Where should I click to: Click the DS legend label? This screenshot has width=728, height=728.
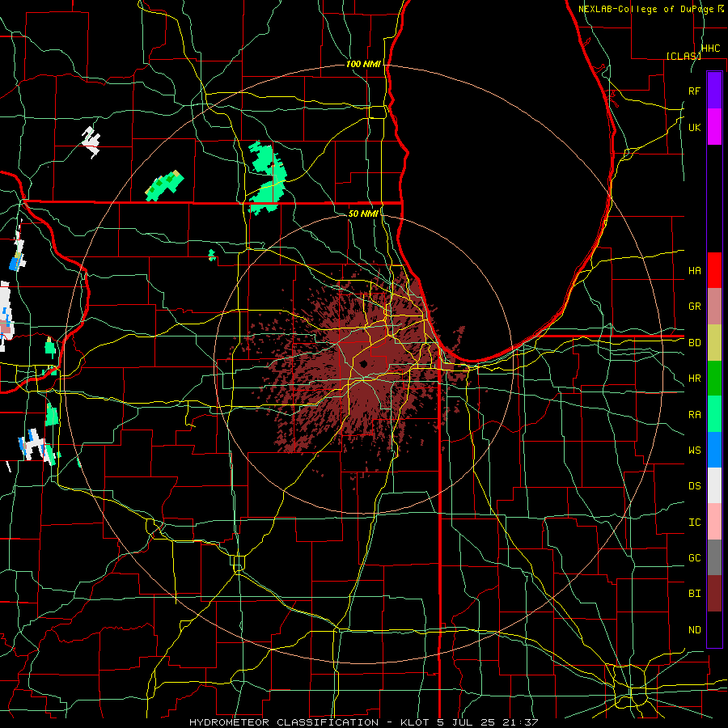[694, 486]
